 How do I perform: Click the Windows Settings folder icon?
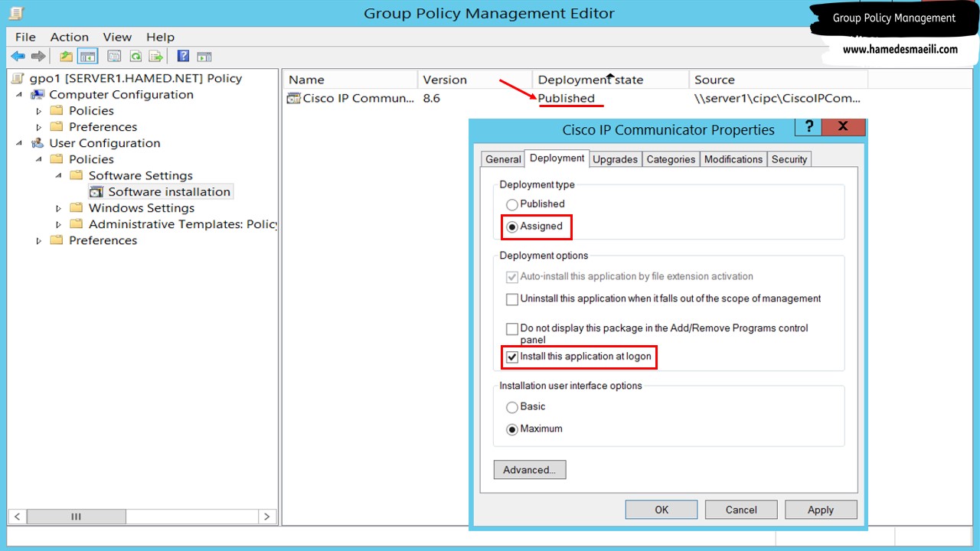(77, 208)
